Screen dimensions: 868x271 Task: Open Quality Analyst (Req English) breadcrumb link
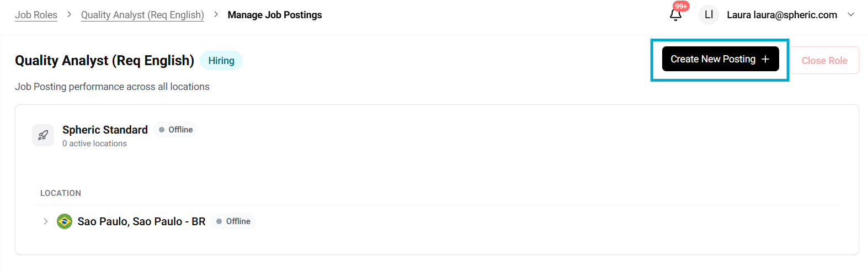142,15
